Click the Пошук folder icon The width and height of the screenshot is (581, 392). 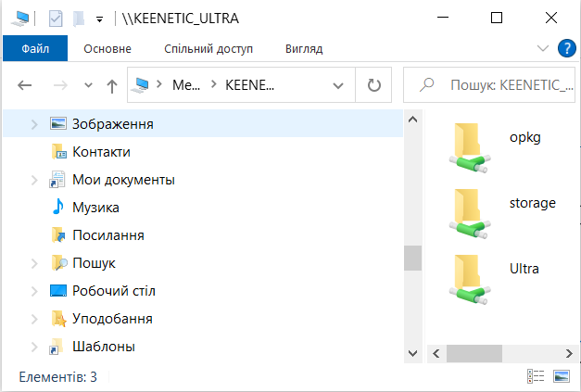pos(59,262)
